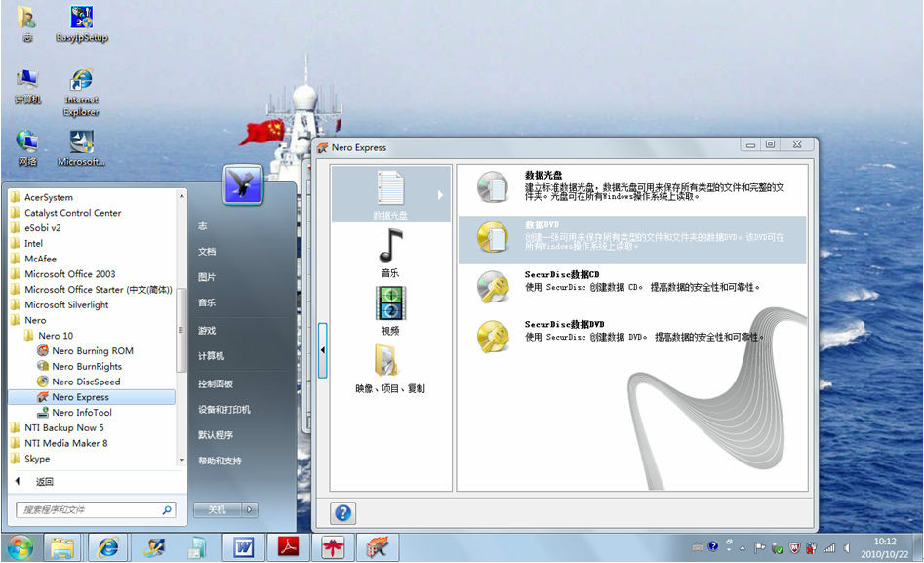The width and height of the screenshot is (924, 563).
Task: Expand the eSobi v2 folder
Action: 42,228
